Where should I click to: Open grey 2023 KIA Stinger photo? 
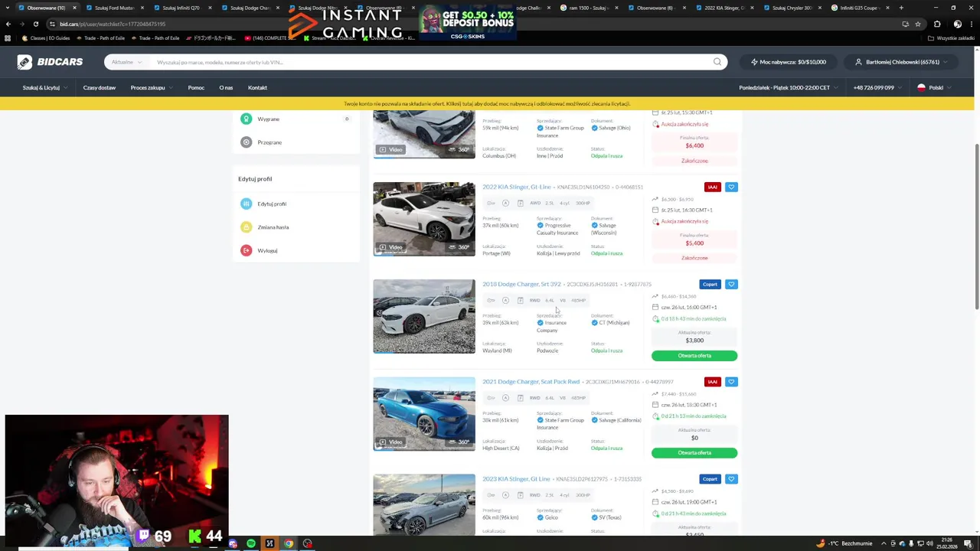424,504
